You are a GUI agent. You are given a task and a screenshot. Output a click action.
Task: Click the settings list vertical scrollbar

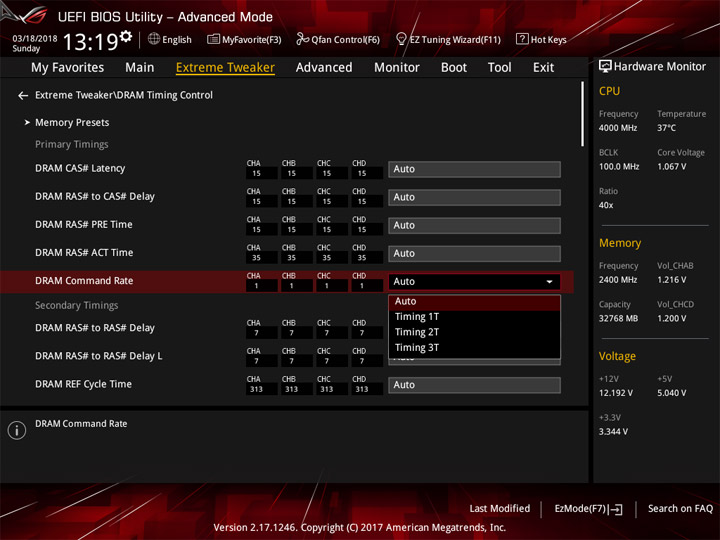point(583,114)
